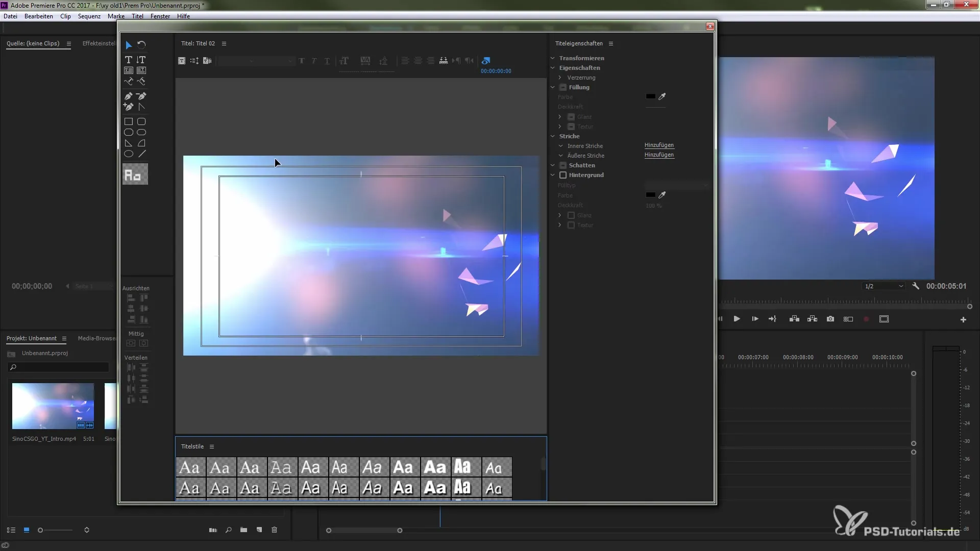The height and width of the screenshot is (551, 980).
Task: Open the Bearbeiten menu
Action: (39, 16)
